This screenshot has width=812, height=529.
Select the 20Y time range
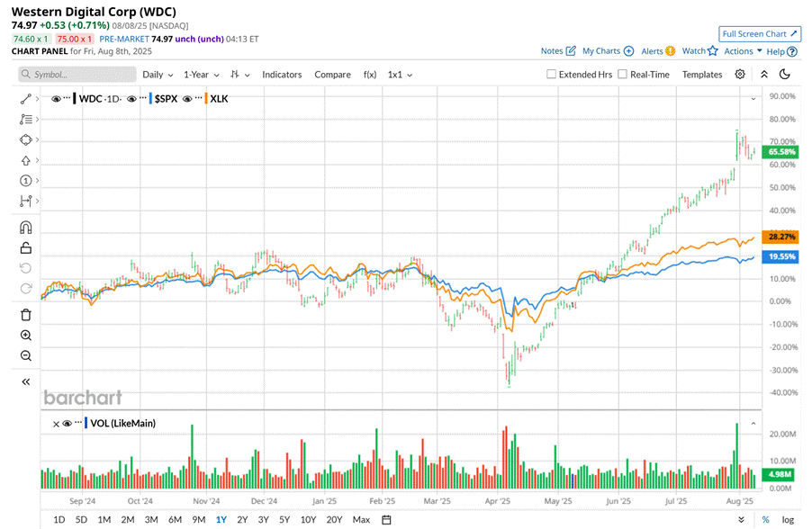[x=334, y=520]
